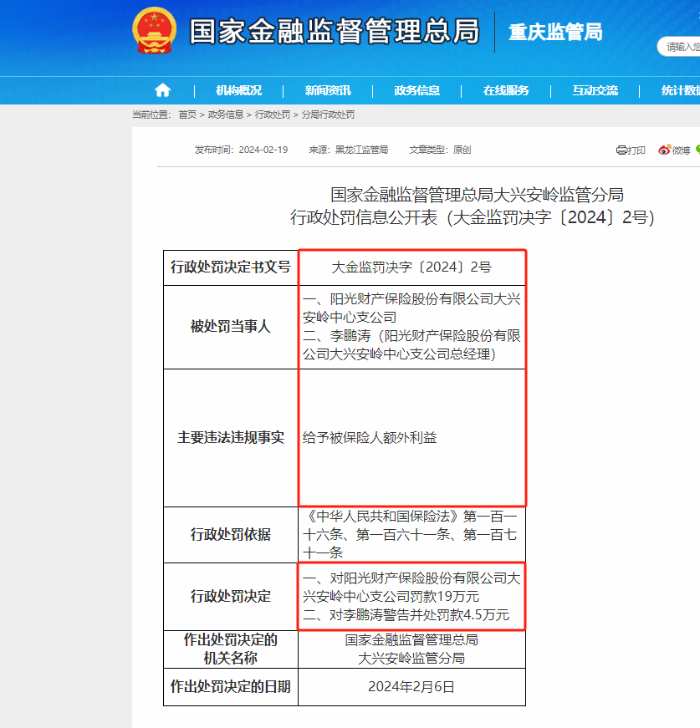Click the national emblem logo
This screenshot has width=700, height=728.
tap(154, 31)
